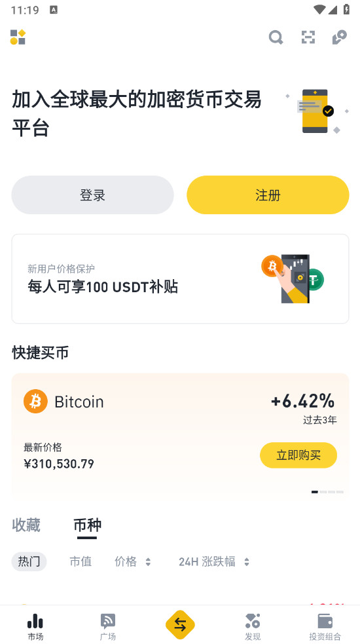The height and width of the screenshot is (644, 360).
Task: Open the customer support headset icon
Action: 340,37
